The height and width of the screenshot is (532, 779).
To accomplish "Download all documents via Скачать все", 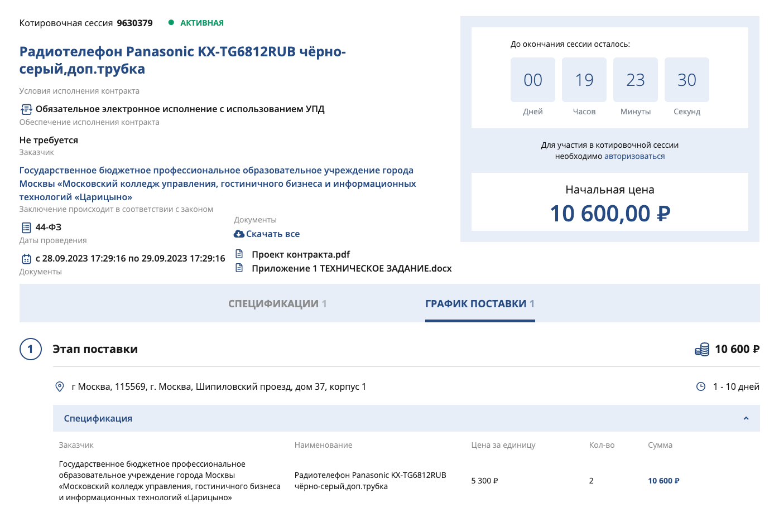I will click(273, 234).
